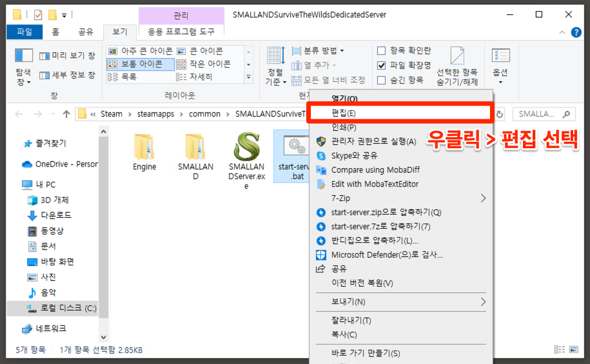This screenshot has width=590, height=364.
Task: Click navigation pane scrollbar down arrow
Action: 103,338
